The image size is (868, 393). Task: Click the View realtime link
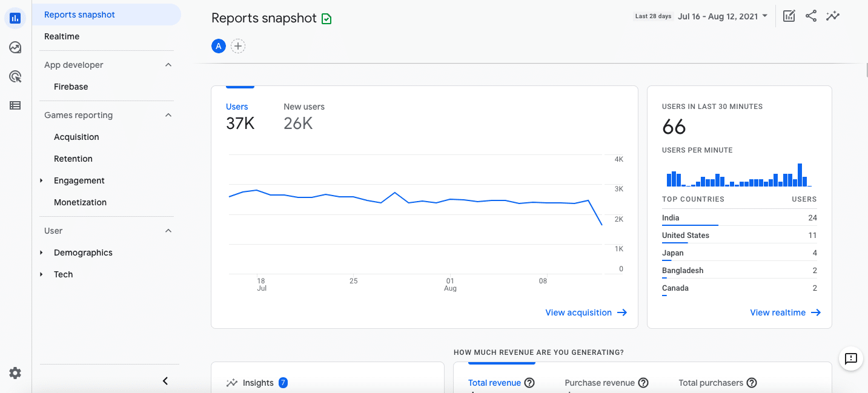(785, 312)
